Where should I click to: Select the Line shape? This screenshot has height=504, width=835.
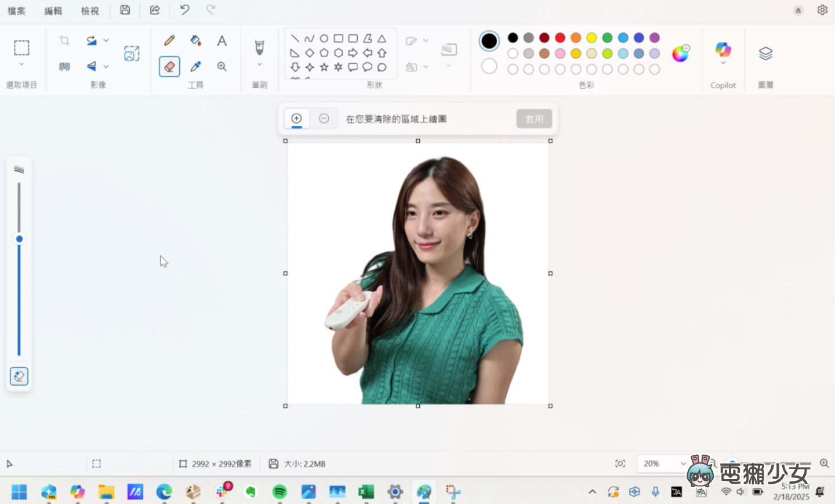(x=295, y=38)
